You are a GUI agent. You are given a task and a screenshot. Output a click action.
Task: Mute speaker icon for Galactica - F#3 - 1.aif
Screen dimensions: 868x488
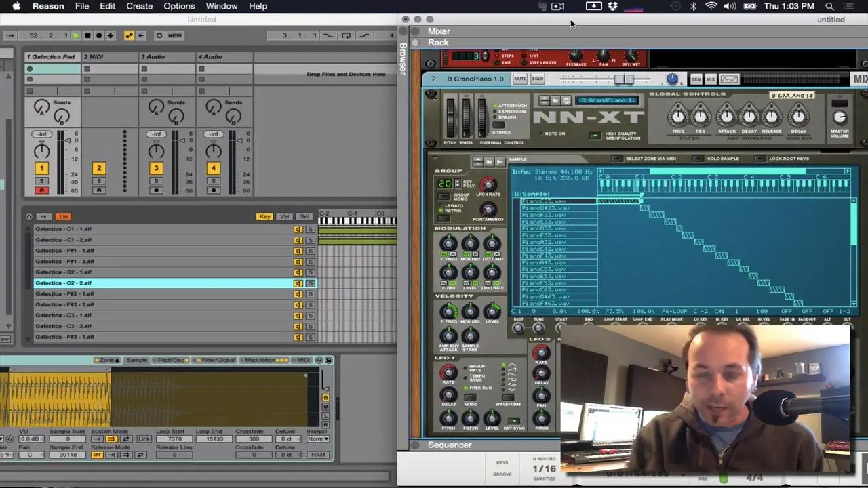[298, 337]
